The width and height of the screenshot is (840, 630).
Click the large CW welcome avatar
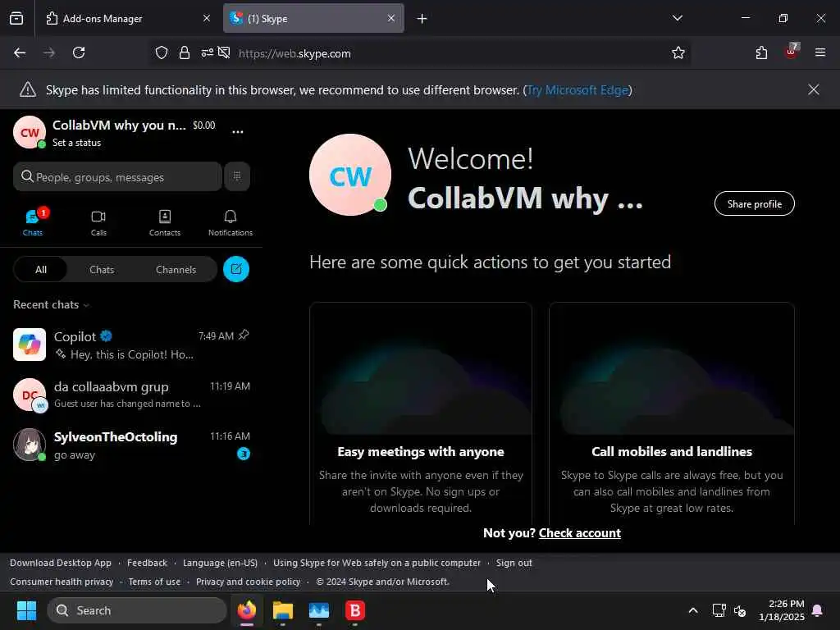pyautogui.click(x=350, y=176)
